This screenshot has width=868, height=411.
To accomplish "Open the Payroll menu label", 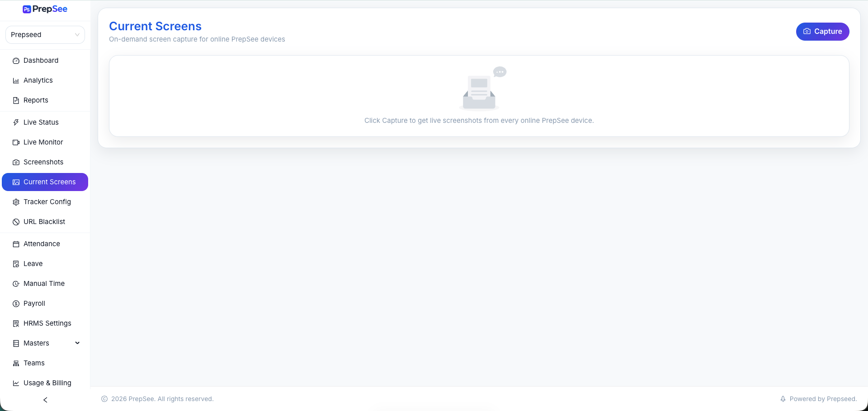I will click(34, 304).
